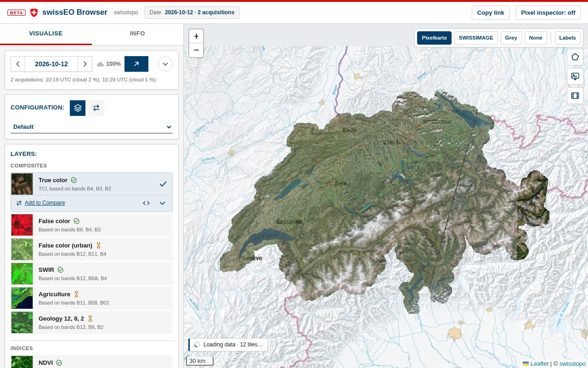Click the image download tool
588x368 pixels.
click(x=575, y=76)
